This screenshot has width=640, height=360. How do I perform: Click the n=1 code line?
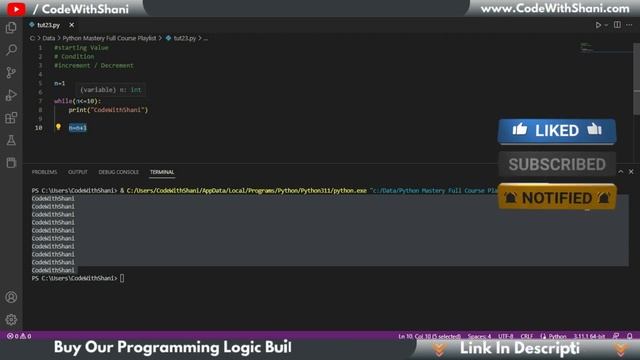click(60, 83)
